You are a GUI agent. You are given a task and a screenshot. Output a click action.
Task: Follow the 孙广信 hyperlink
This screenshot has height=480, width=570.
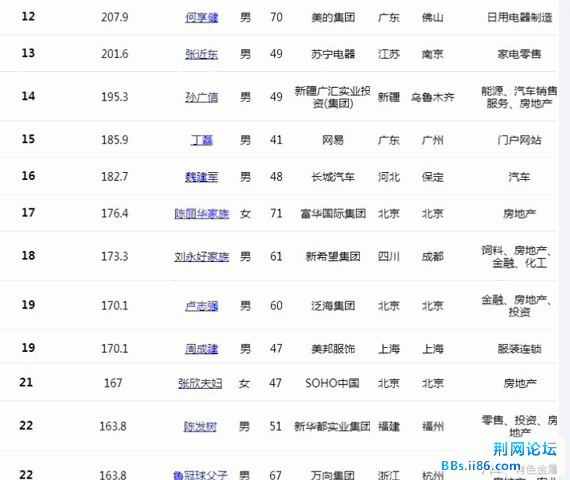(201, 97)
